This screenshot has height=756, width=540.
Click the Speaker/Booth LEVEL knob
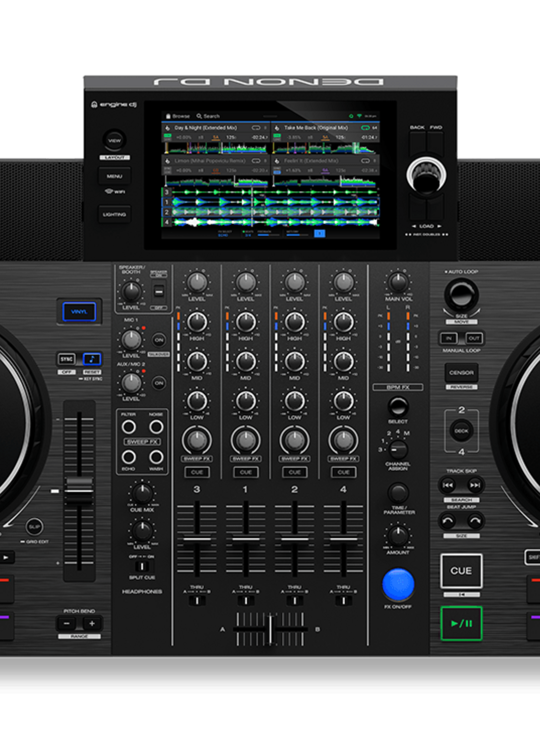coord(131,292)
